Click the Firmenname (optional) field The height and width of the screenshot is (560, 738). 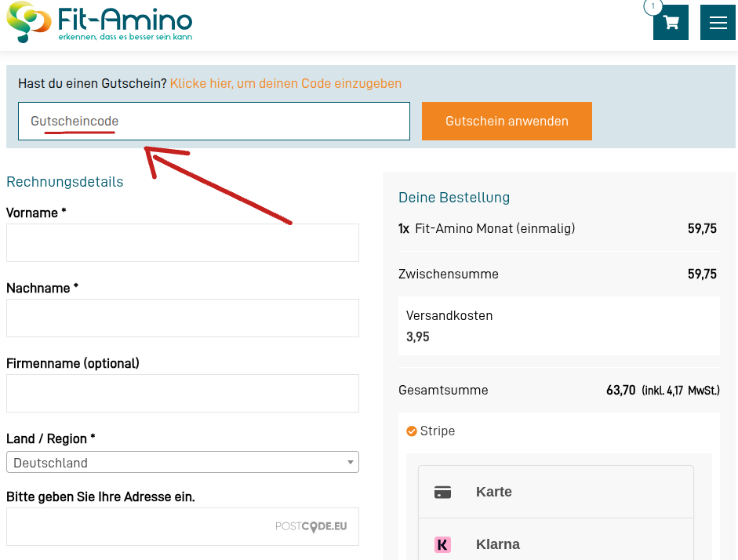coord(183,394)
